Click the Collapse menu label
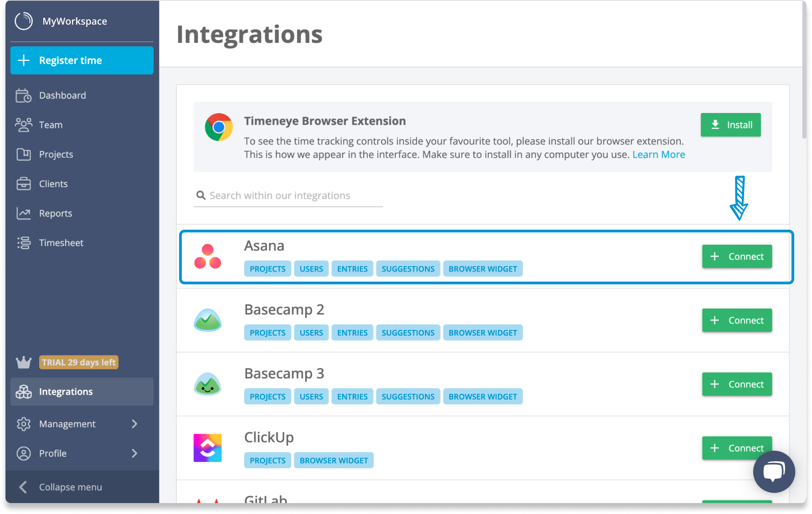 tap(71, 487)
